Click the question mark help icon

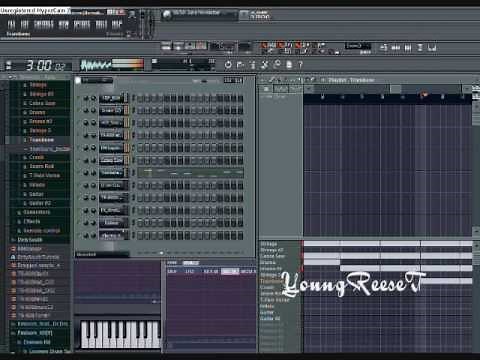300,64
